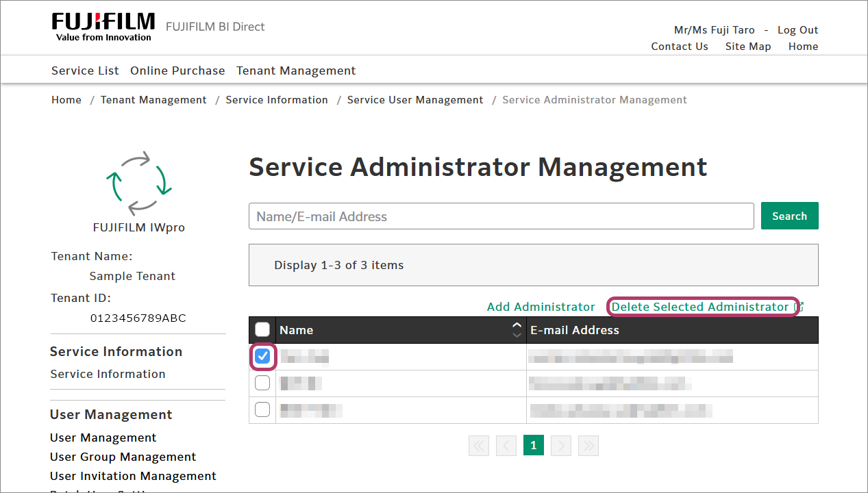This screenshot has height=493, width=868.
Task: Click the Name/E-mail Address search field
Action: coord(501,216)
